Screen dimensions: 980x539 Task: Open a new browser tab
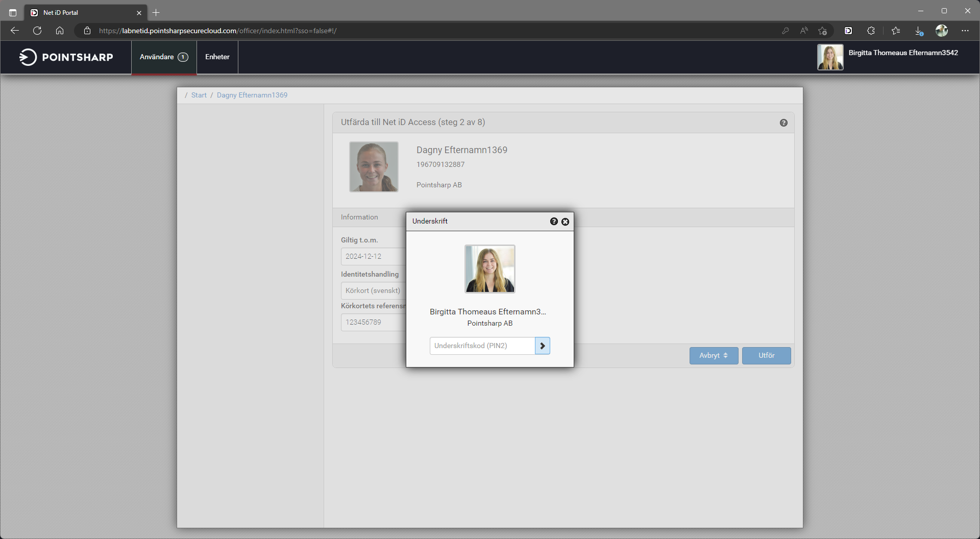pos(156,12)
